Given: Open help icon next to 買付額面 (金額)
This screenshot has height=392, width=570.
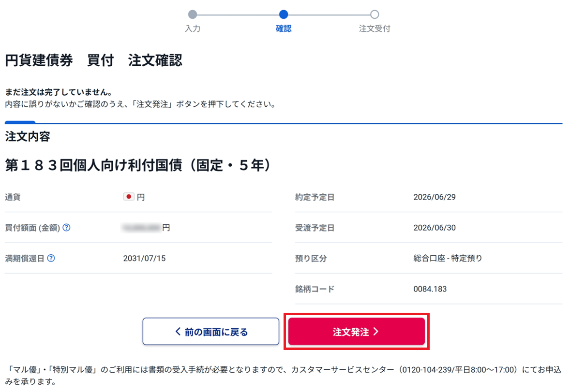Looking at the screenshot, I should (66, 228).
